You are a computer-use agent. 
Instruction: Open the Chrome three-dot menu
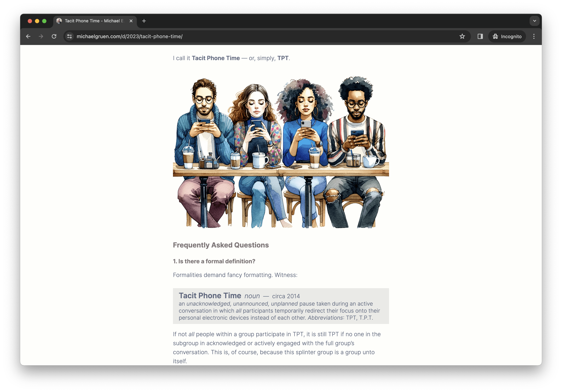coord(534,37)
